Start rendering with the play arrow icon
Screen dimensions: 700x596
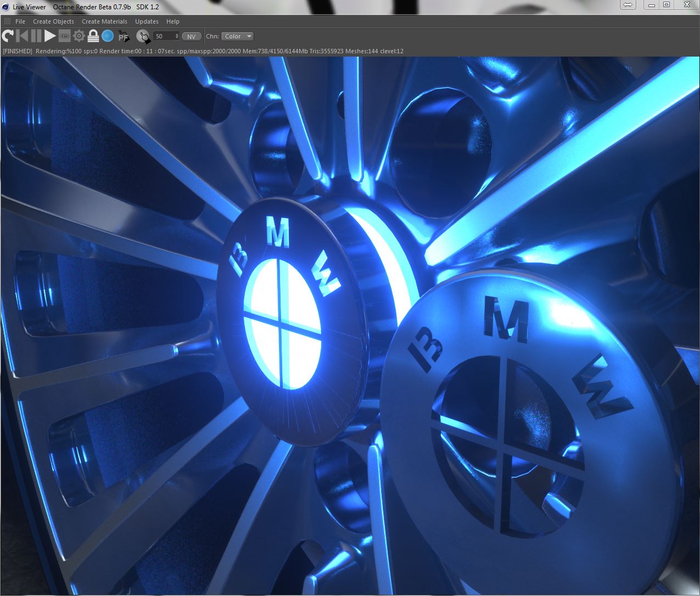(50, 36)
